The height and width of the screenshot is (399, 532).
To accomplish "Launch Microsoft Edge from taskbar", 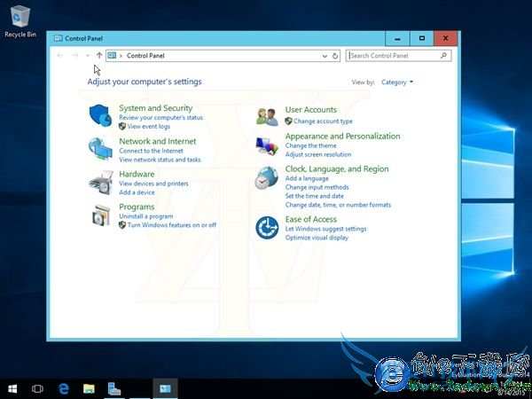I will click(64, 388).
